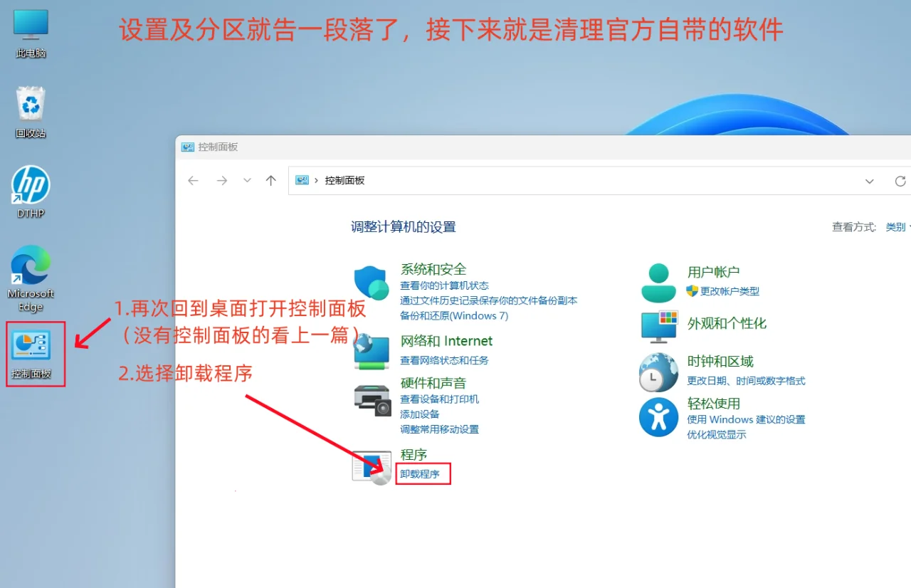Click the 时钟和区域 clock icon

658,372
